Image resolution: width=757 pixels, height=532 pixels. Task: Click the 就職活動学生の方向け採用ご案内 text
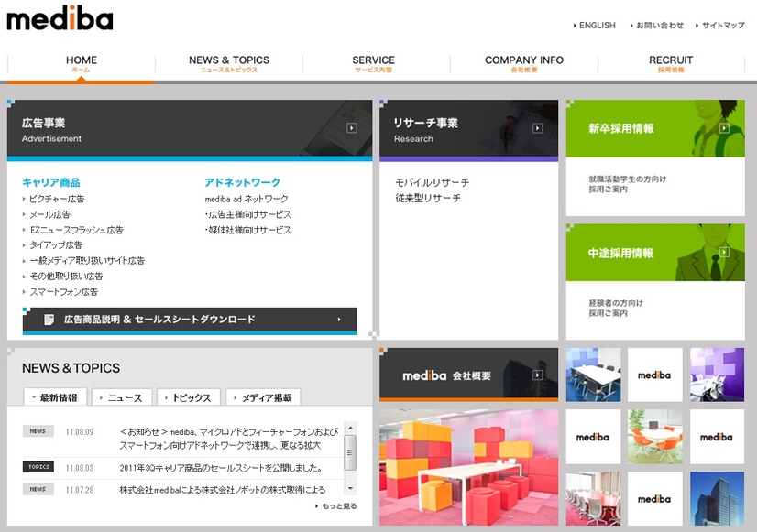pyautogui.click(x=627, y=184)
